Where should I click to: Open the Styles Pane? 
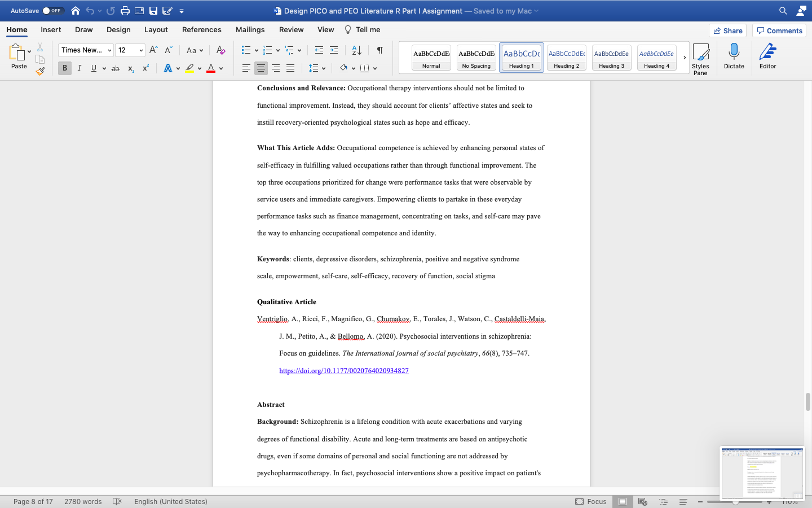click(701, 57)
